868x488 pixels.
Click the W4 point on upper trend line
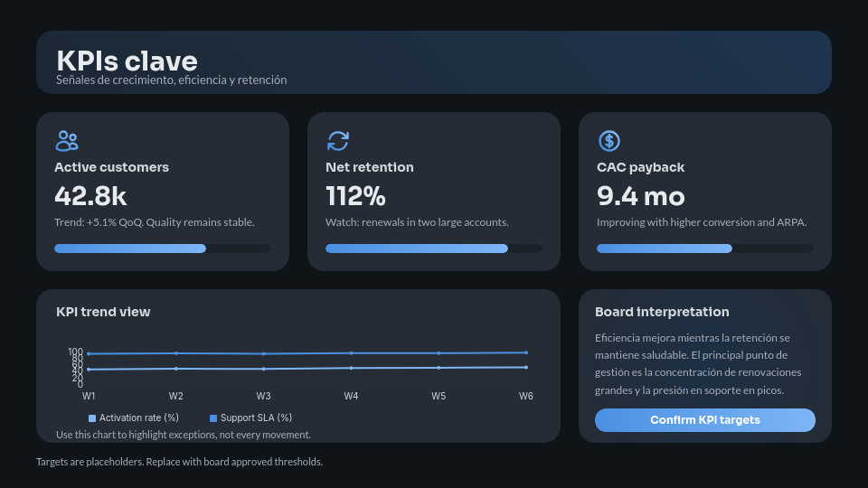[351, 353]
